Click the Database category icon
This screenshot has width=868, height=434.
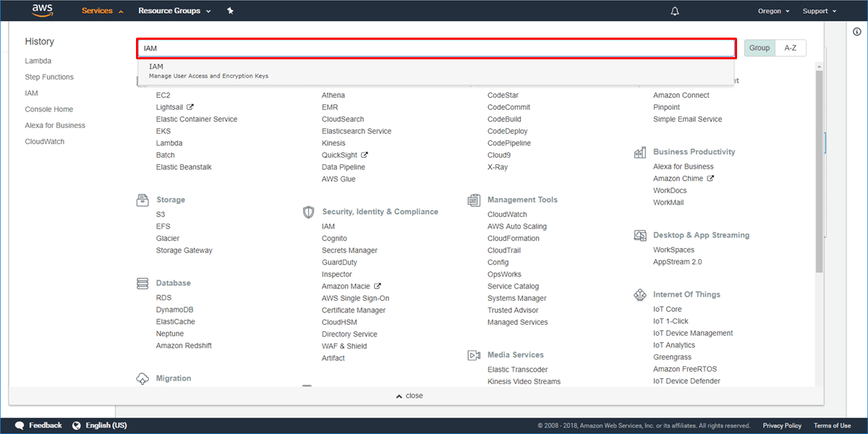142,282
